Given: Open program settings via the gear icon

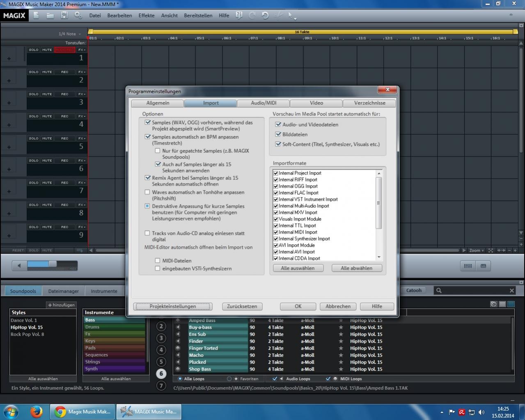Looking at the screenshot, I should [78, 15].
